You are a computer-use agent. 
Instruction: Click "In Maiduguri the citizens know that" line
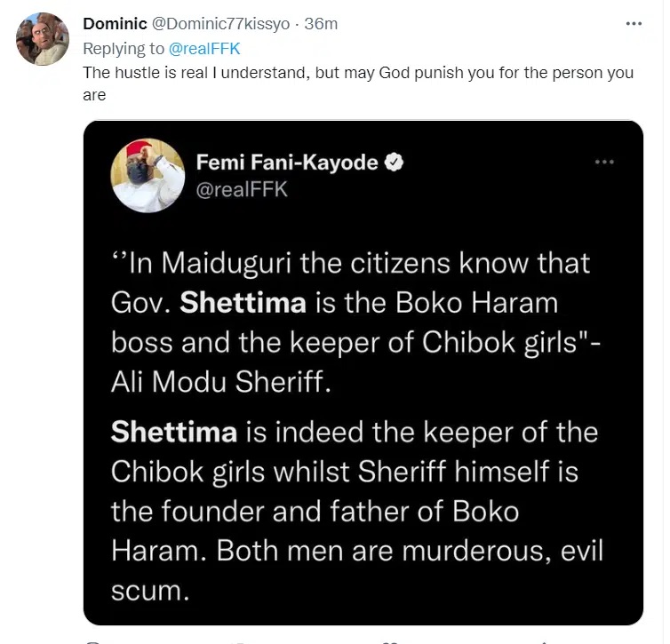(x=351, y=264)
